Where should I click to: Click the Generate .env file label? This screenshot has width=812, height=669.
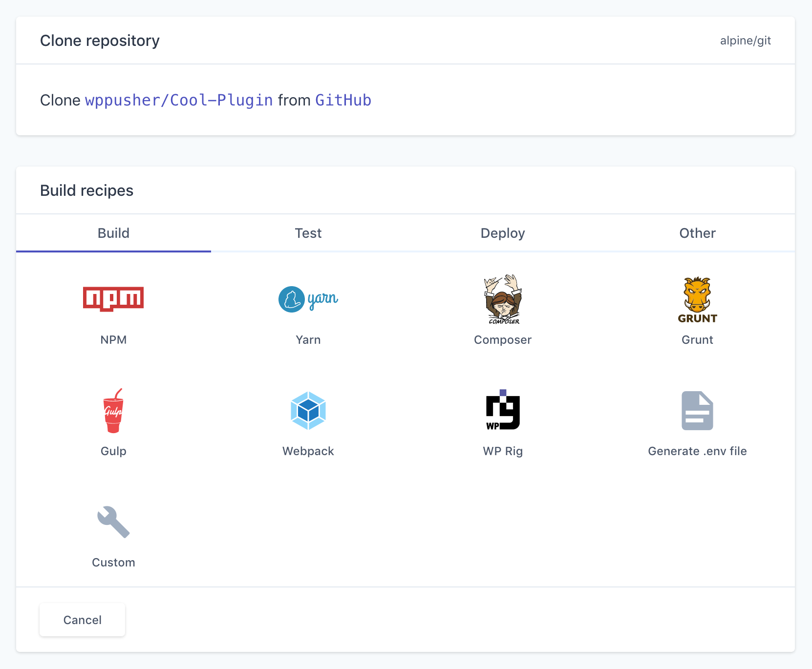[x=697, y=451]
